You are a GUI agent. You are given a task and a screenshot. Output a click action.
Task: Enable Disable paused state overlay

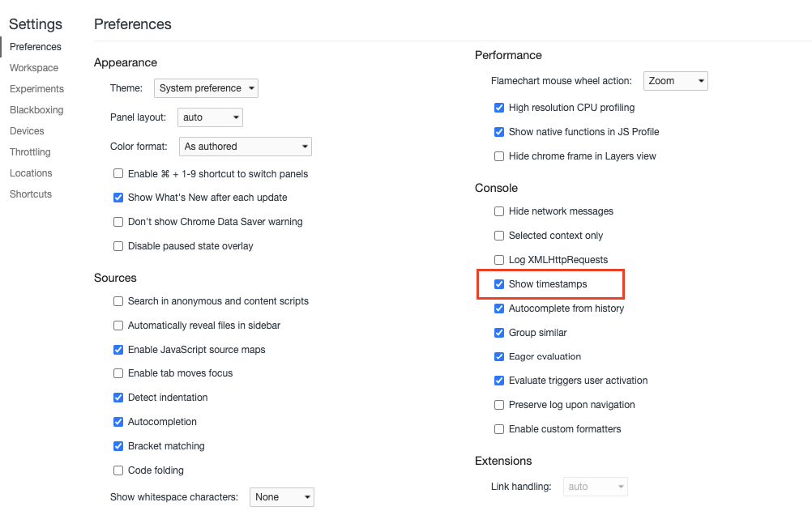119,246
